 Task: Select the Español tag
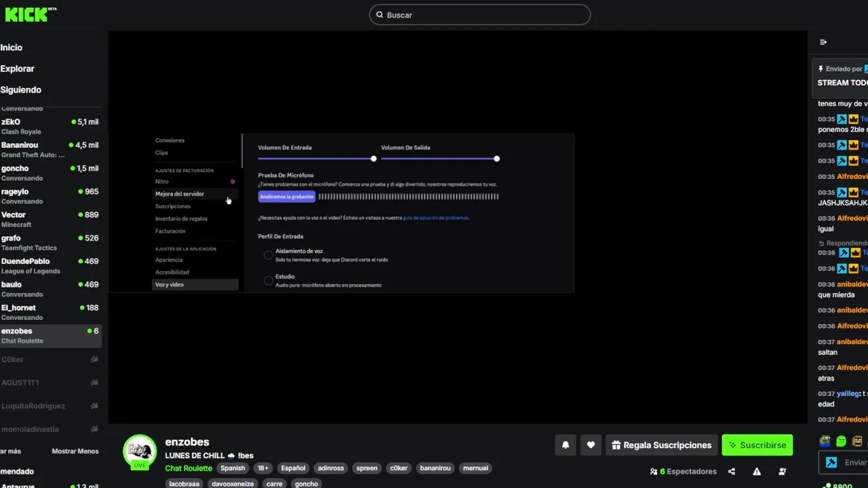tap(294, 468)
